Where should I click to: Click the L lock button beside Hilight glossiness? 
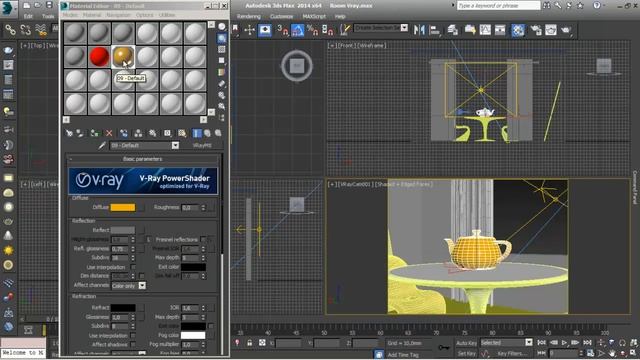(148, 240)
